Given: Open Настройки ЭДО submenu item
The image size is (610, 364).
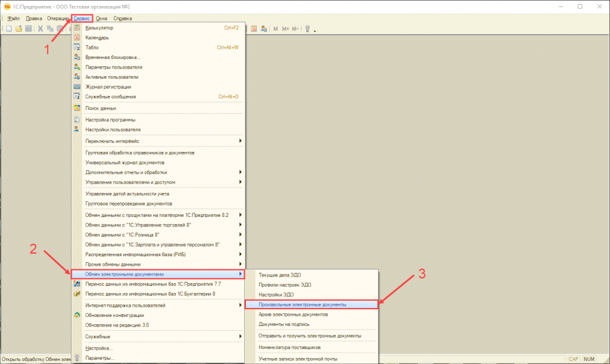Looking at the screenshot, I should 276,295.
